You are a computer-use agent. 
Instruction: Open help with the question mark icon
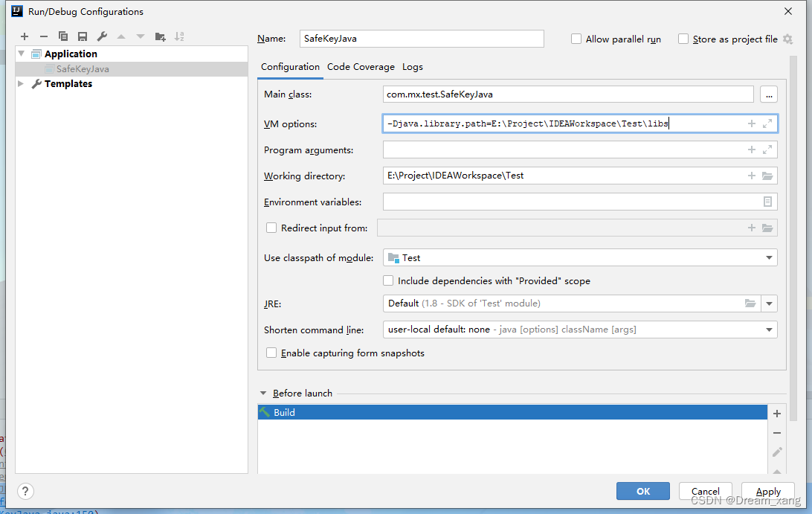point(25,491)
